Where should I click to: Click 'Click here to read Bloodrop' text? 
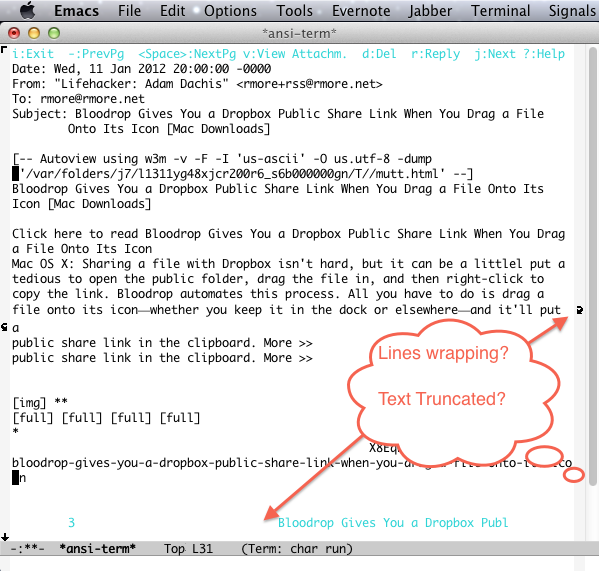(288, 234)
